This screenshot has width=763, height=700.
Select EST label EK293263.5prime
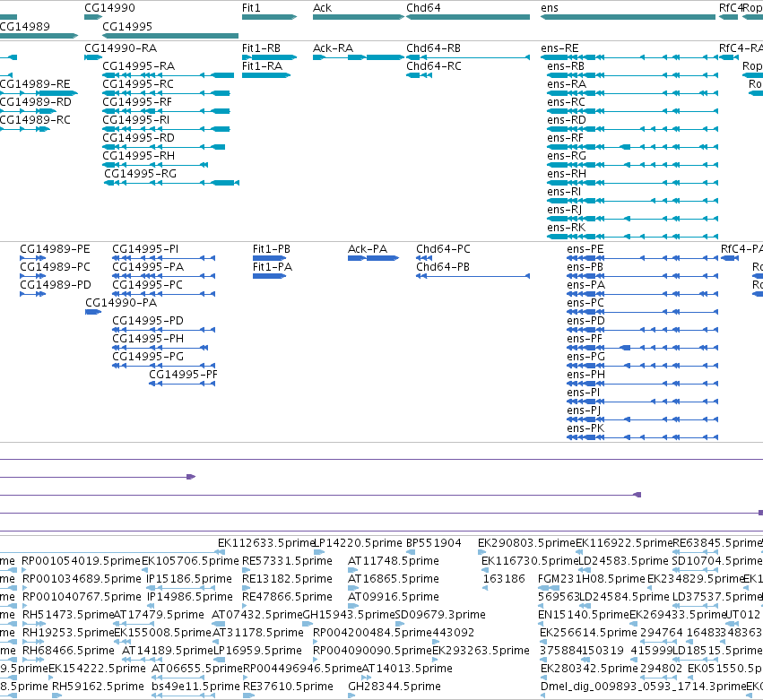481,651
